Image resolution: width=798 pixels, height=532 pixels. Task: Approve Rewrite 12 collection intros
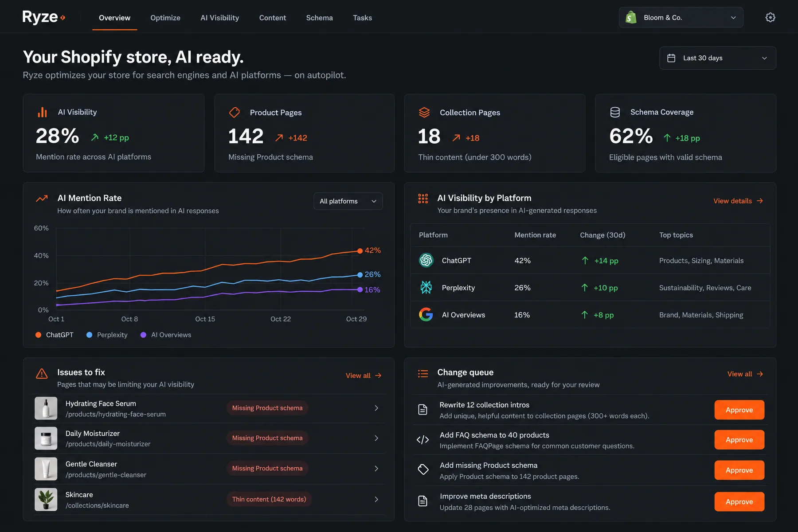pos(739,410)
